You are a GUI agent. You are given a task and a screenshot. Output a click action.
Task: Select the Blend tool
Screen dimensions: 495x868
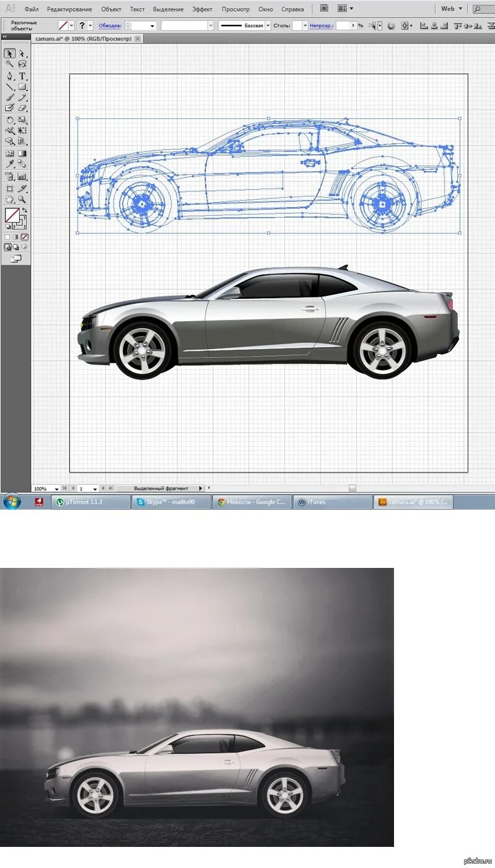(22, 164)
